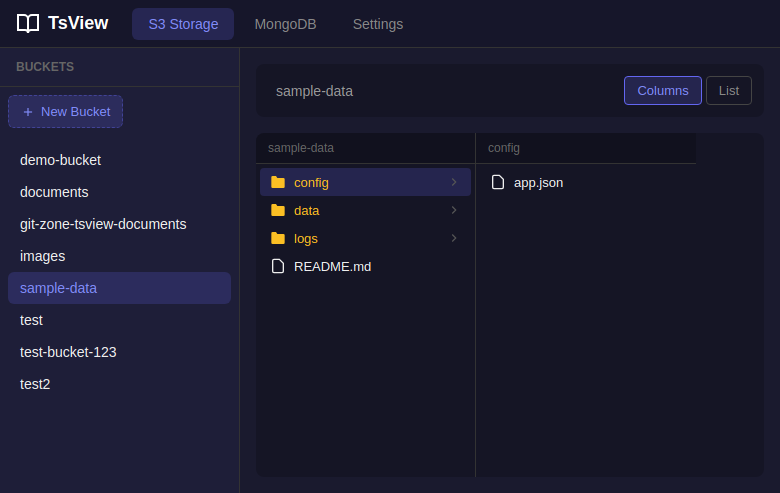Expand the logs folder chevron
The width and height of the screenshot is (780, 493).
(x=454, y=238)
